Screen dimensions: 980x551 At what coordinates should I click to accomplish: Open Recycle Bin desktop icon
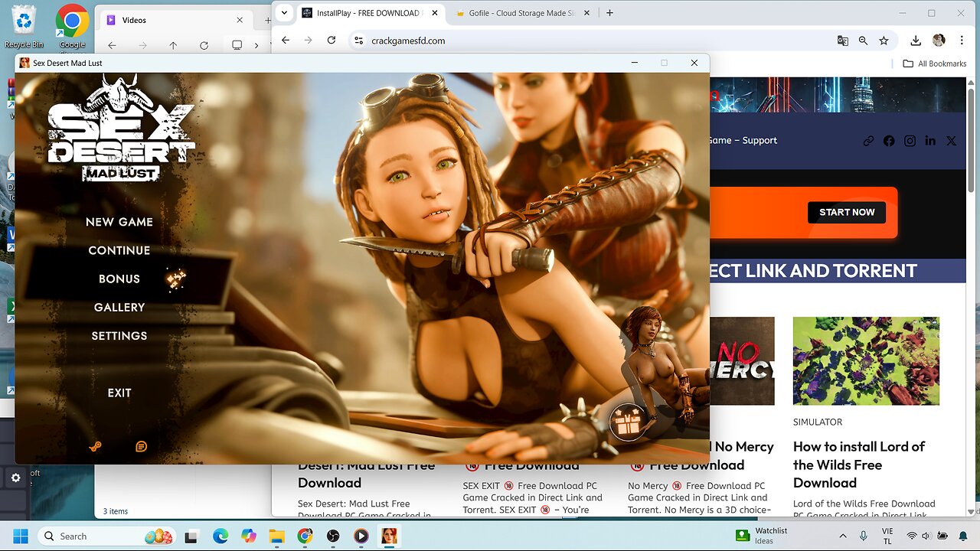point(24,27)
